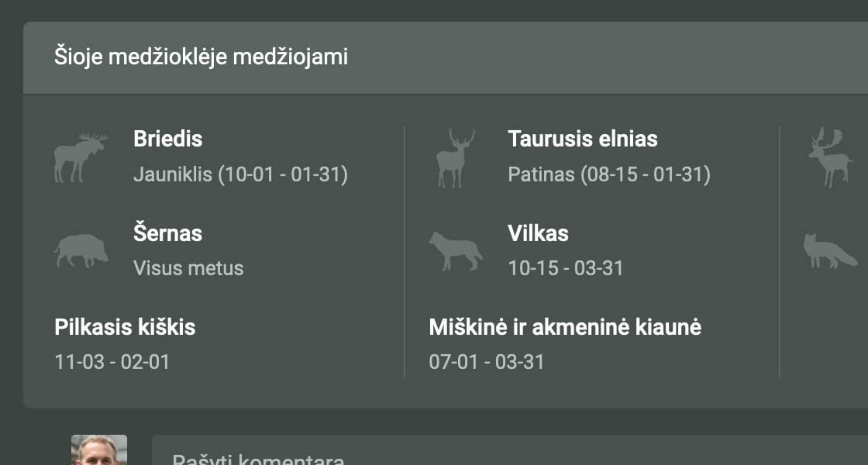868x465 pixels.
Task: Click the moose silhouette icon
Action: (79, 157)
